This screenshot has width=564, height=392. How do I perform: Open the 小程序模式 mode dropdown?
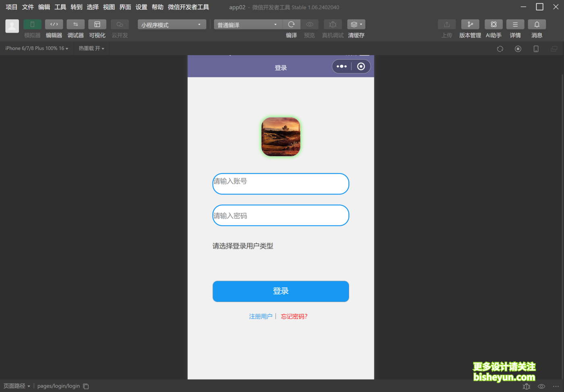click(x=171, y=24)
